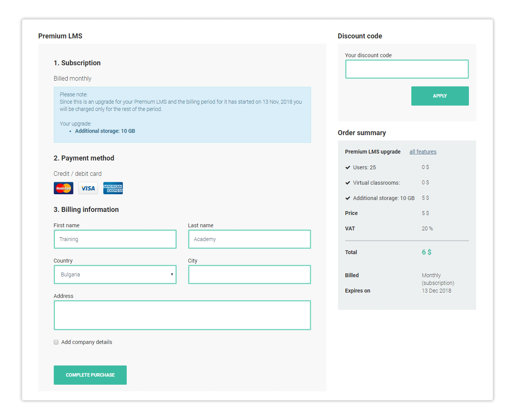This screenshot has width=515, height=420.
Task: Click the Additional storage checkmark icon
Action: [348, 198]
